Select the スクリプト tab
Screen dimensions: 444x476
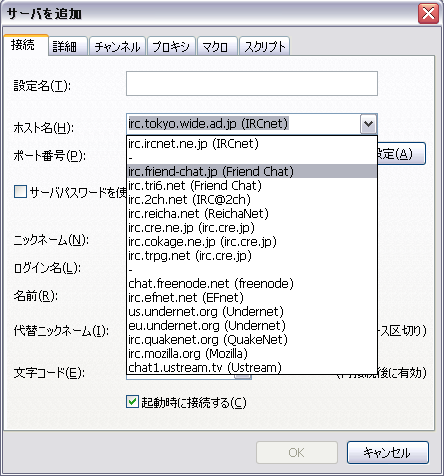pyautogui.click(x=264, y=46)
